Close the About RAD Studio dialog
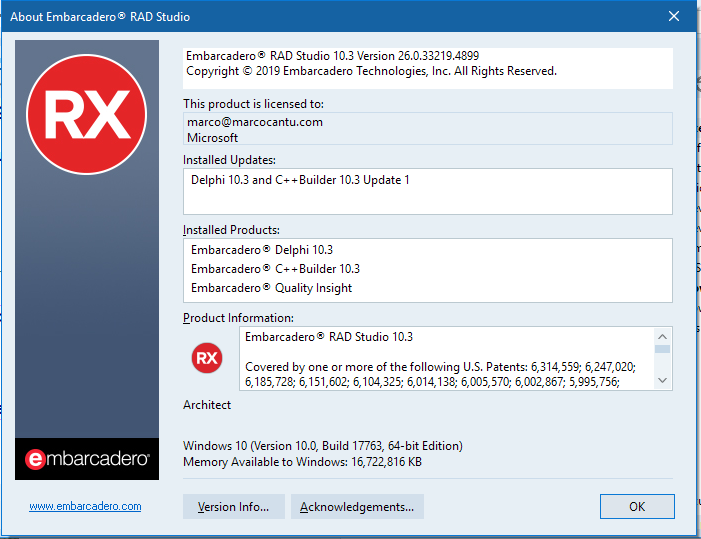Image resolution: width=701 pixels, height=539 pixels. (673, 16)
